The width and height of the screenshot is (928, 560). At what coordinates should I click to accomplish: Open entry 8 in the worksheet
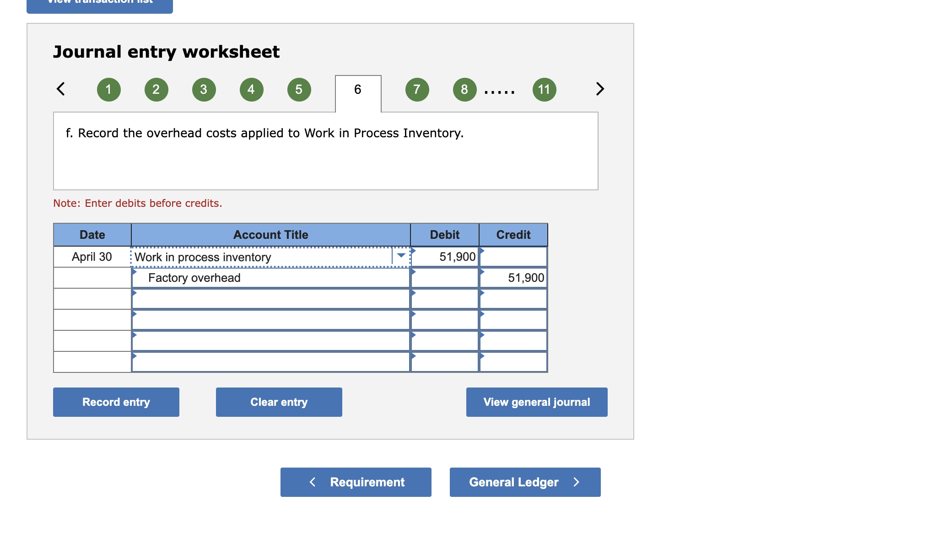click(x=464, y=89)
